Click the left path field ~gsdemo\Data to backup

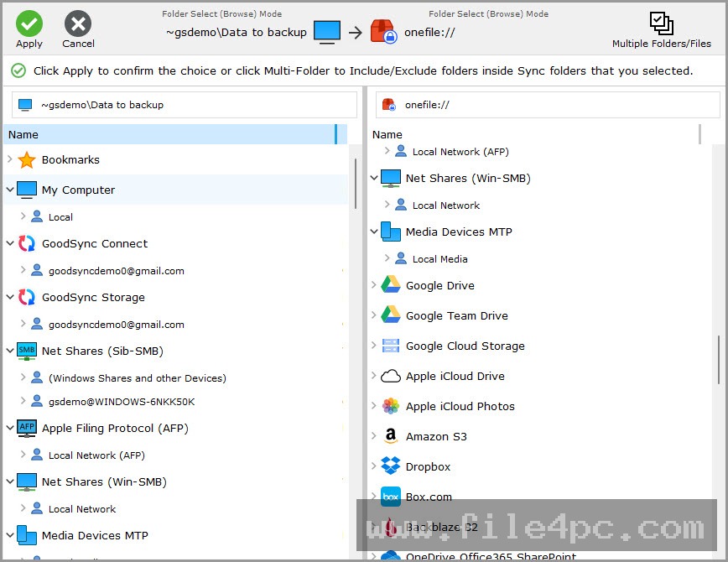[185, 105]
